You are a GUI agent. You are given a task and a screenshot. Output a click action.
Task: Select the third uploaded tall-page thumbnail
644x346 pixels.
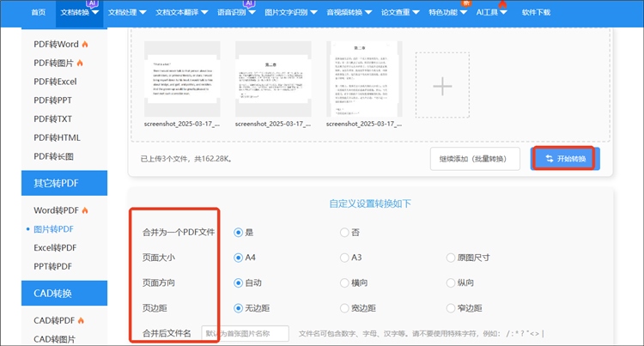pos(364,79)
